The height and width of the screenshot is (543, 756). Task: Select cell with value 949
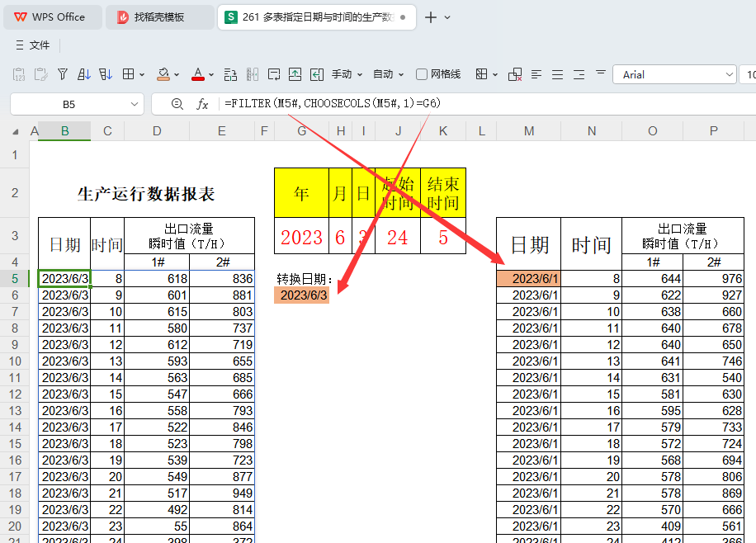coord(222,493)
